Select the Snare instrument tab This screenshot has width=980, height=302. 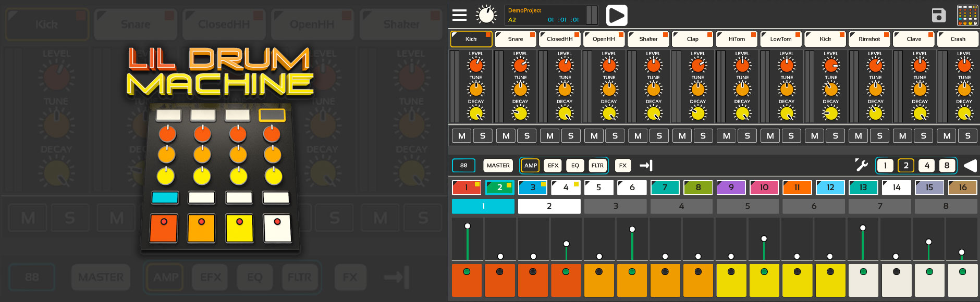[516, 39]
